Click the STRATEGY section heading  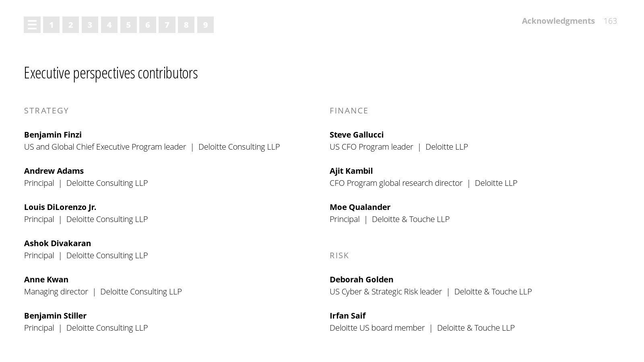coord(46,111)
